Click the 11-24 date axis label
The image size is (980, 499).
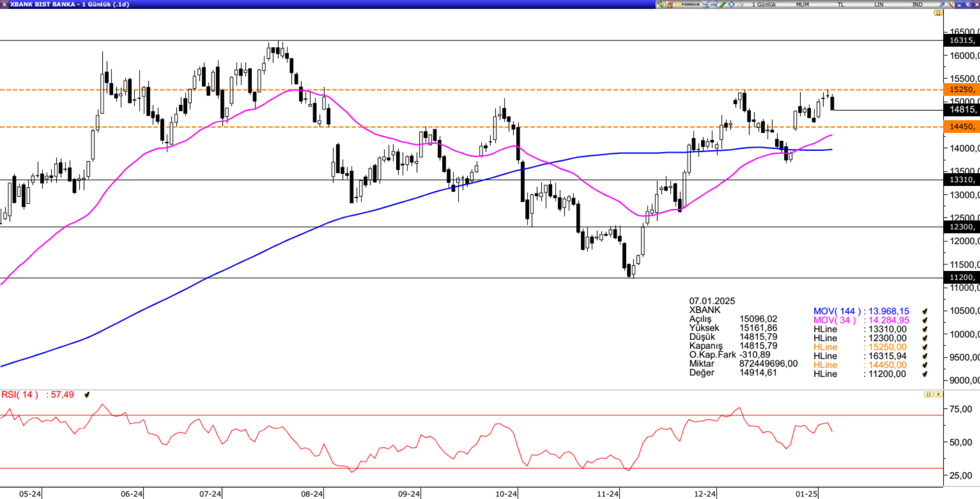tap(608, 494)
